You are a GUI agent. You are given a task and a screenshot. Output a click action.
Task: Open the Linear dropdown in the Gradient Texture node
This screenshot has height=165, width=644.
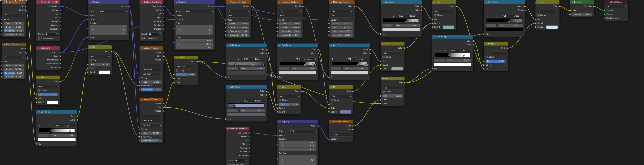(x=341, y=135)
